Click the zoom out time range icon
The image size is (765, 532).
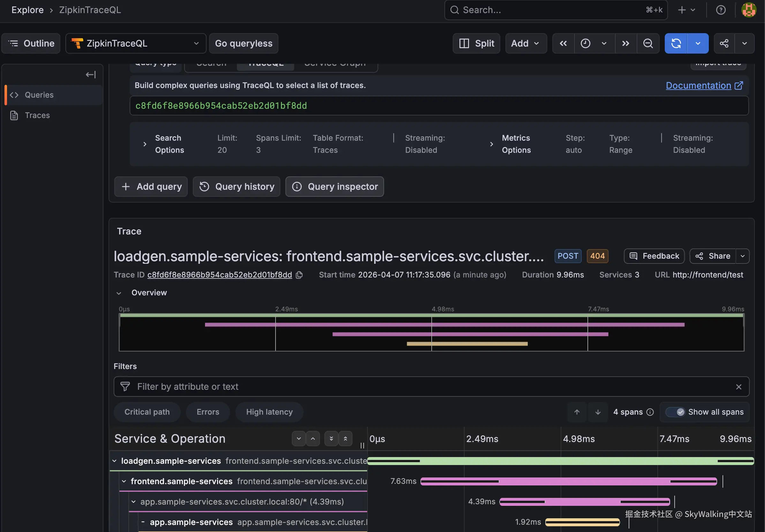(648, 43)
